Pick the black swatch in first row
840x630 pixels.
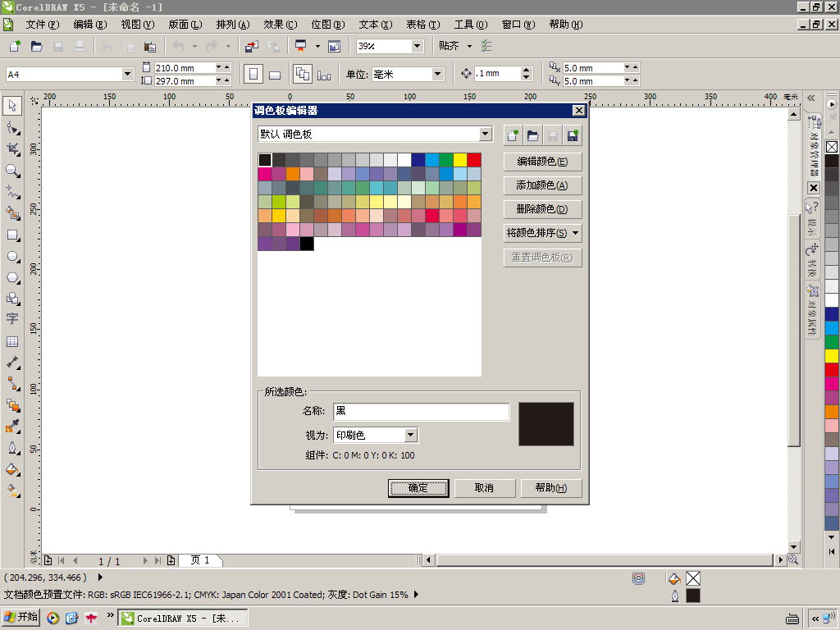[x=265, y=160]
